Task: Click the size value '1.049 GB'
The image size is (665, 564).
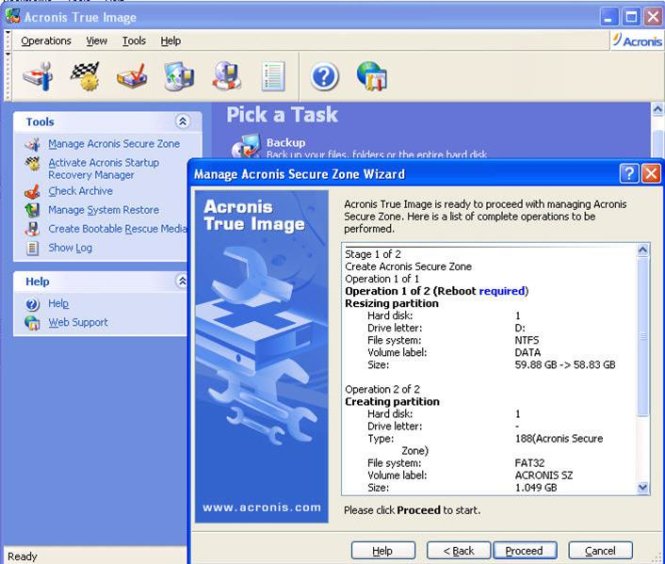Action: point(536,488)
